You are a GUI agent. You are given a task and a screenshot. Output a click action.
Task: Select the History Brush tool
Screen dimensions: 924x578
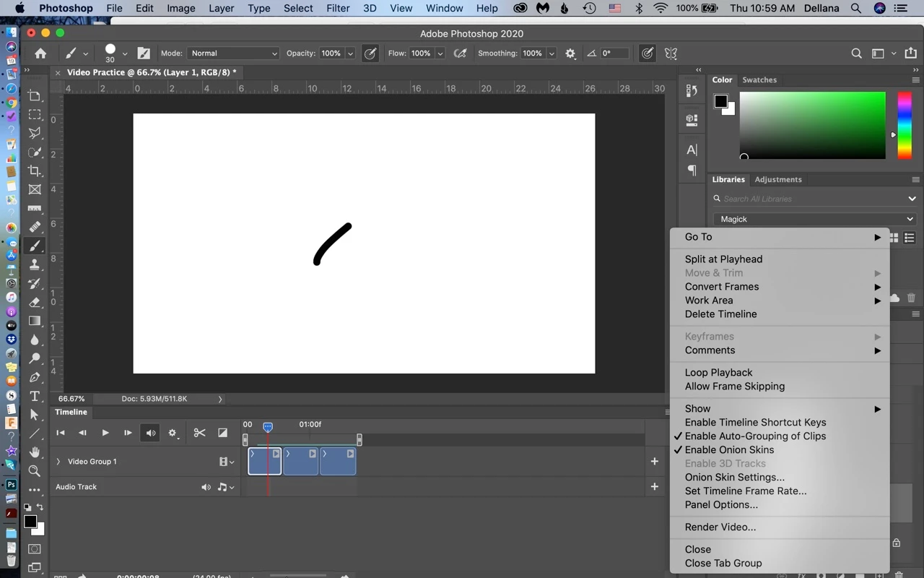click(x=35, y=284)
